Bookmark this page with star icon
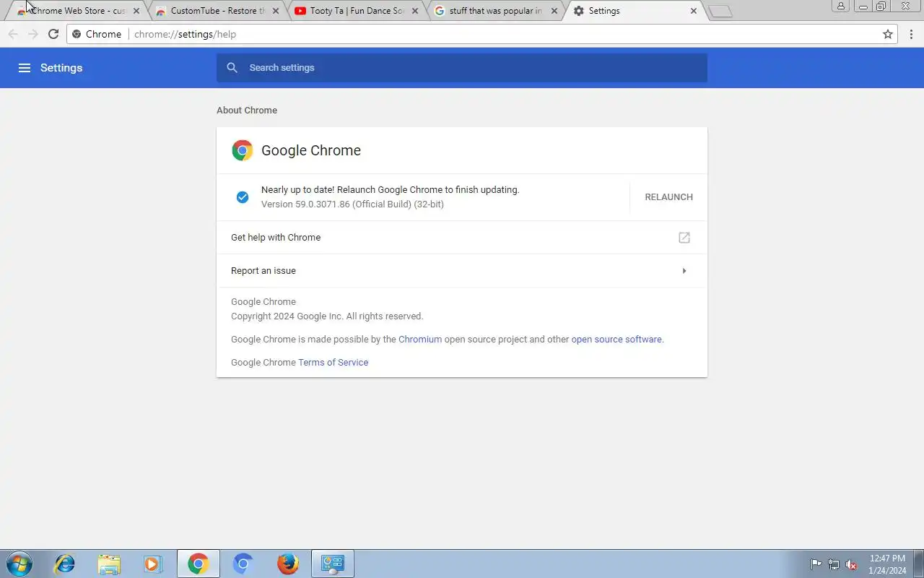Screen dimensions: 924x578 (x=888, y=34)
